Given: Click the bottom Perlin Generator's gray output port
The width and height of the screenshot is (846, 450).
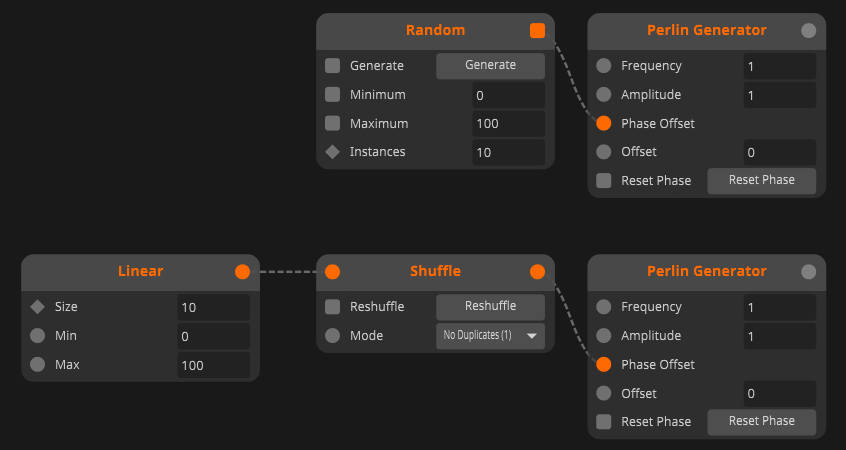Looking at the screenshot, I should [x=809, y=271].
